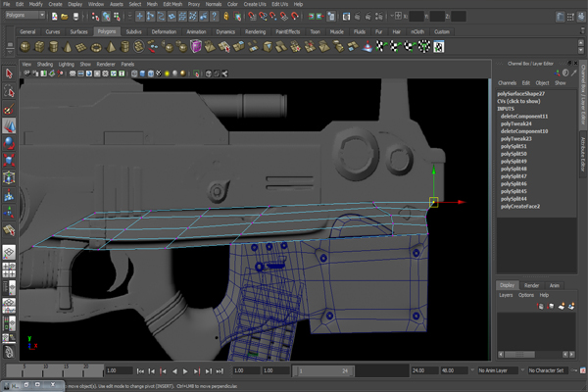Create a polygon cube from shelf
The image size is (588, 392).
pos(39,47)
